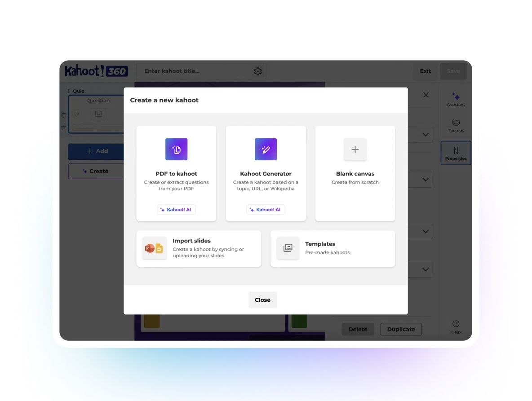532x401 pixels.
Task: Close the properties panel with X
Action: tap(426, 95)
